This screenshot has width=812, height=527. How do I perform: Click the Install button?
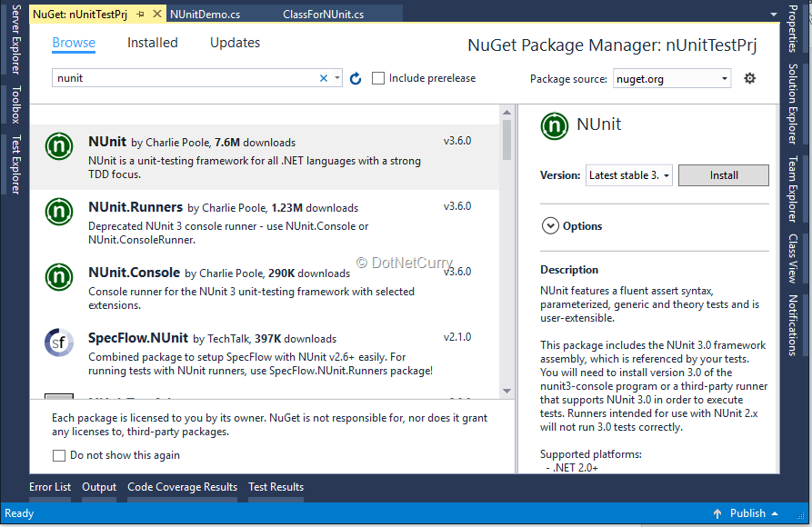click(x=724, y=175)
